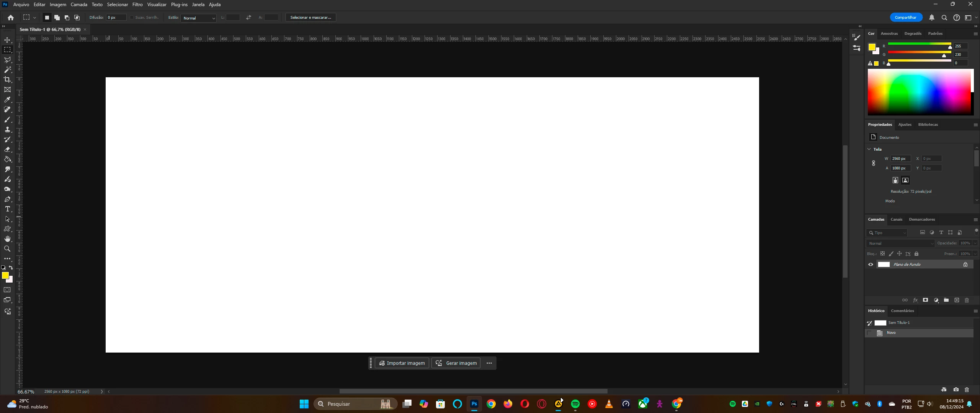Click the Gerar imagem button
980x413 pixels.
(x=456, y=363)
